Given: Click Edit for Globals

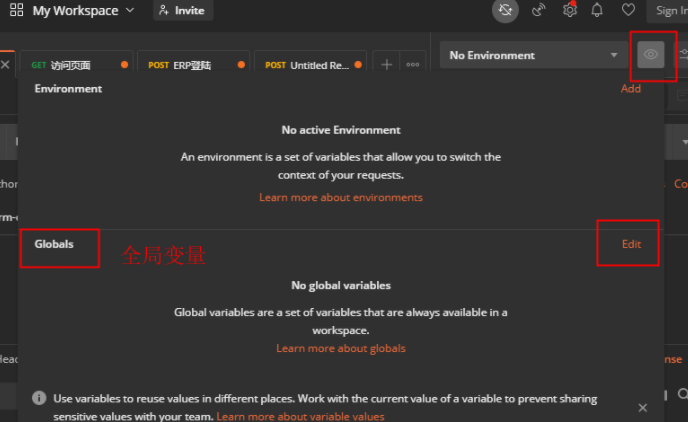Looking at the screenshot, I should pyautogui.click(x=631, y=244).
